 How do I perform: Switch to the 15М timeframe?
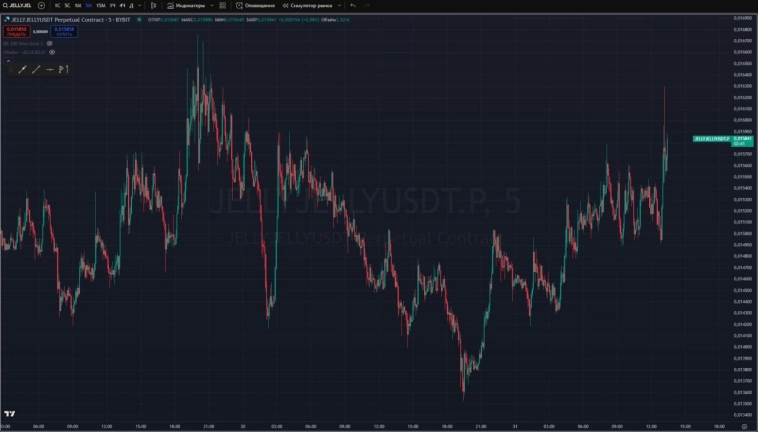101,6
